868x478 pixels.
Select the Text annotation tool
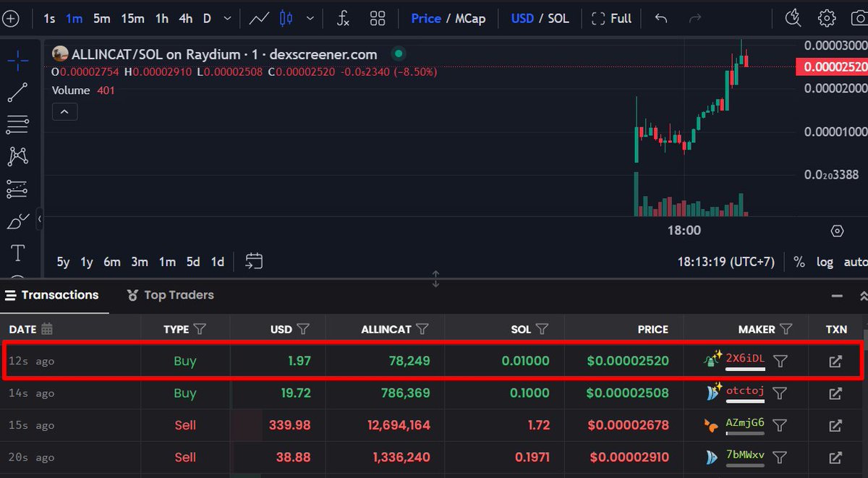click(x=17, y=252)
